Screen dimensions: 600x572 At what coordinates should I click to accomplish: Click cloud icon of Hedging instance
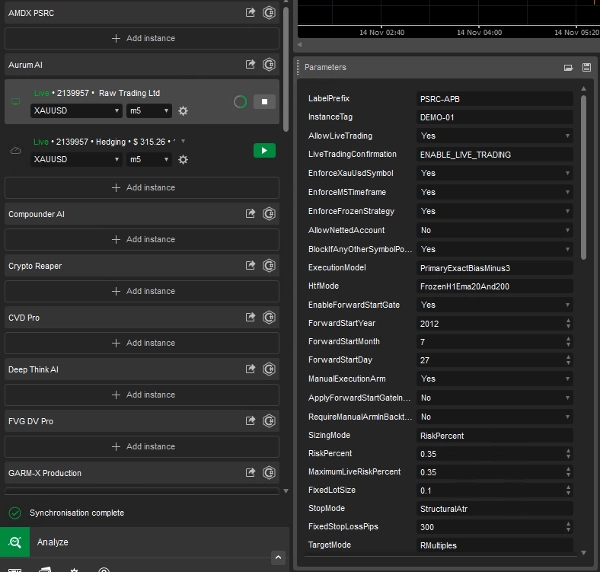[x=16, y=151]
